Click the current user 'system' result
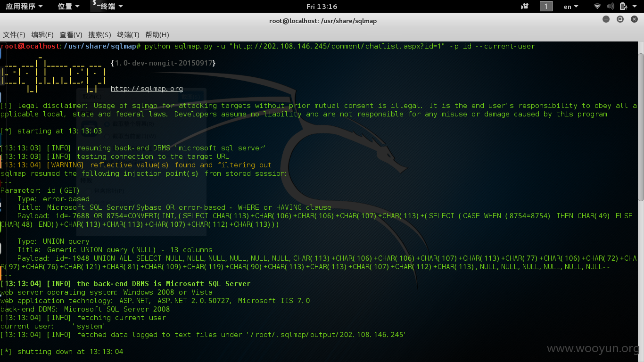Screen dimensions: 644x362 (x=88, y=326)
